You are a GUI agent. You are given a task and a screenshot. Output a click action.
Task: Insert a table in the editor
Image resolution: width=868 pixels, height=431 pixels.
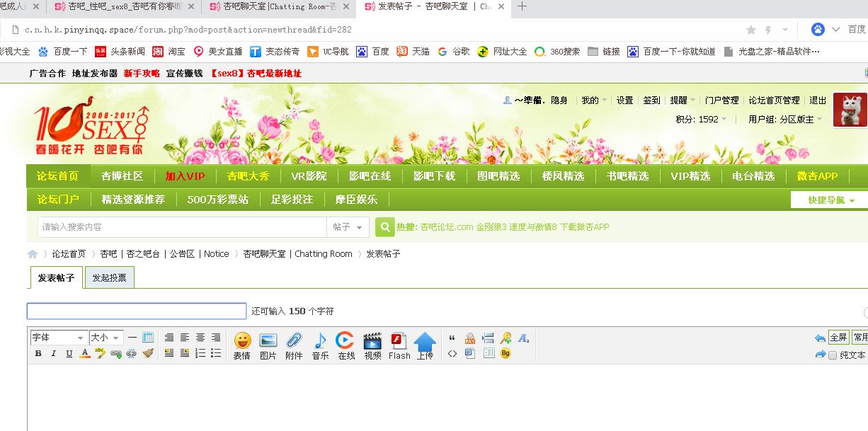pyautogui.click(x=147, y=338)
